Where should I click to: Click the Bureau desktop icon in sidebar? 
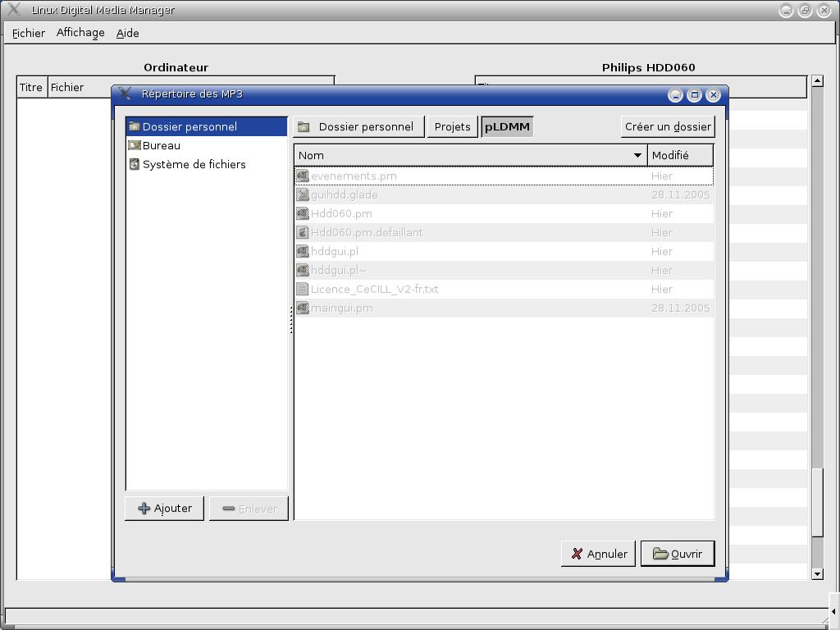tap(135, 145)
